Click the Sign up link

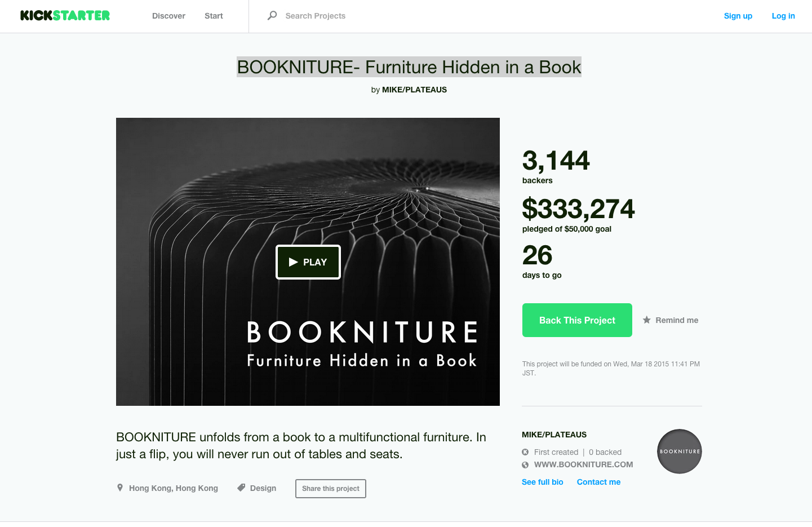[738, 16]
